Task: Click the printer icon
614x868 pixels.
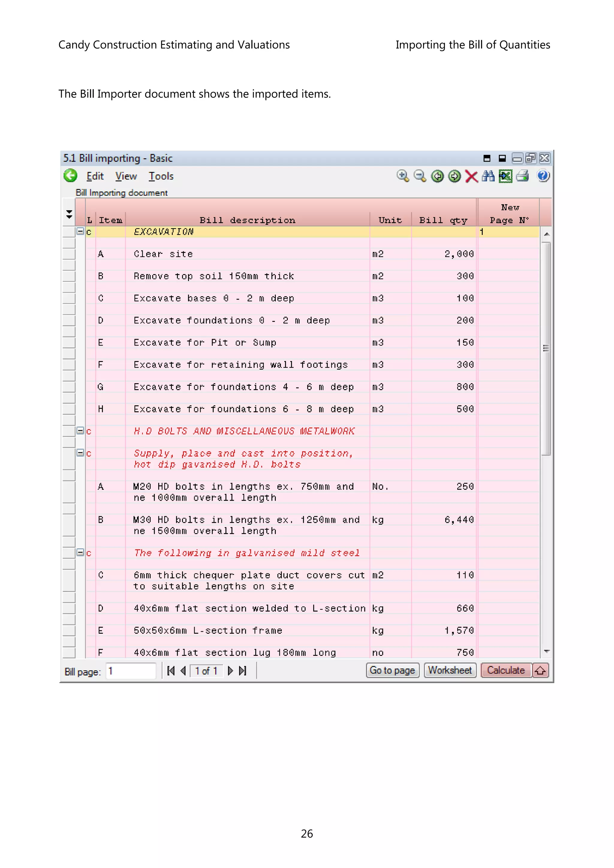Action: [523, 176]
